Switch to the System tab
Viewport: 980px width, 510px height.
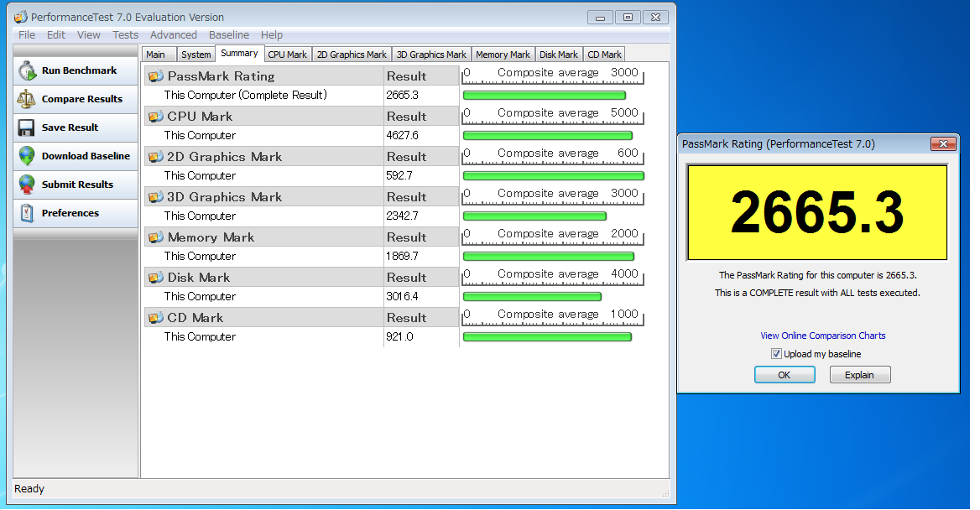(196, 55)
